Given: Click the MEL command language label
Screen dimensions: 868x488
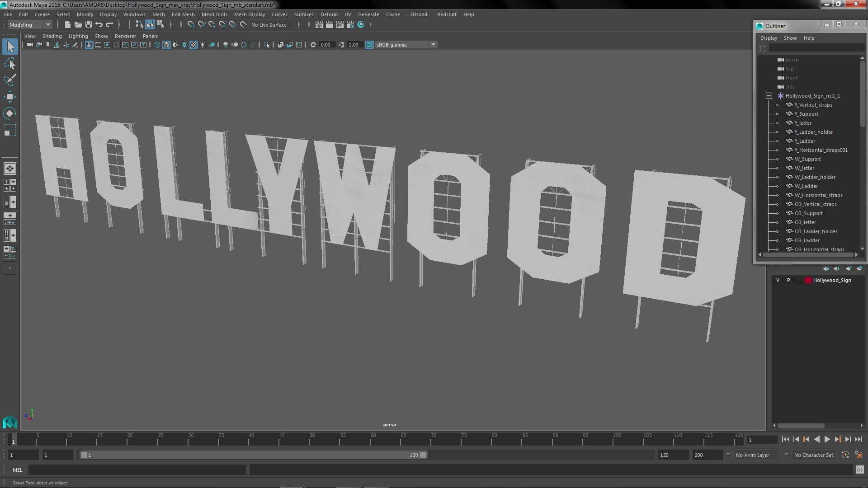Looking at the screenshot, I should (x=17, y=470).
